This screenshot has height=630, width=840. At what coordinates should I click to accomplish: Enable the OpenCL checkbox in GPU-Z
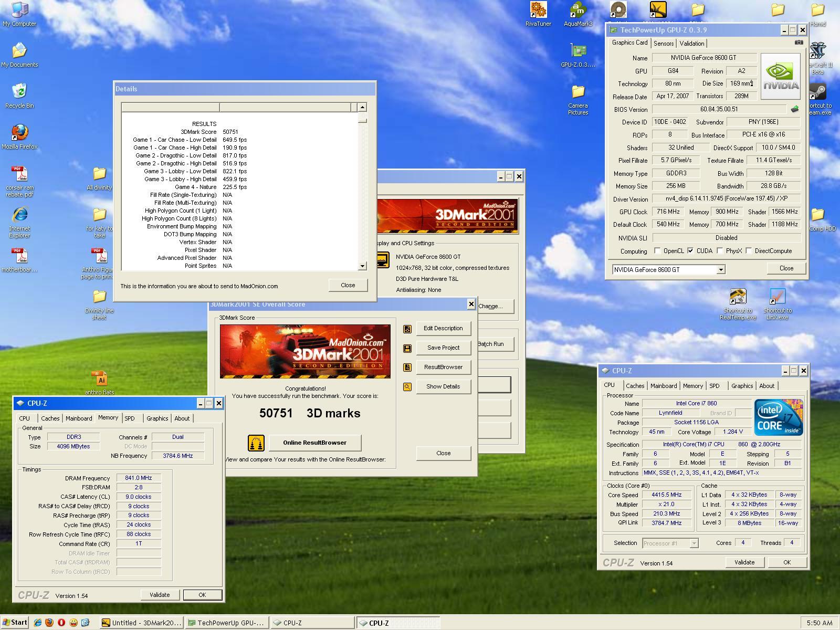(657, 251)
